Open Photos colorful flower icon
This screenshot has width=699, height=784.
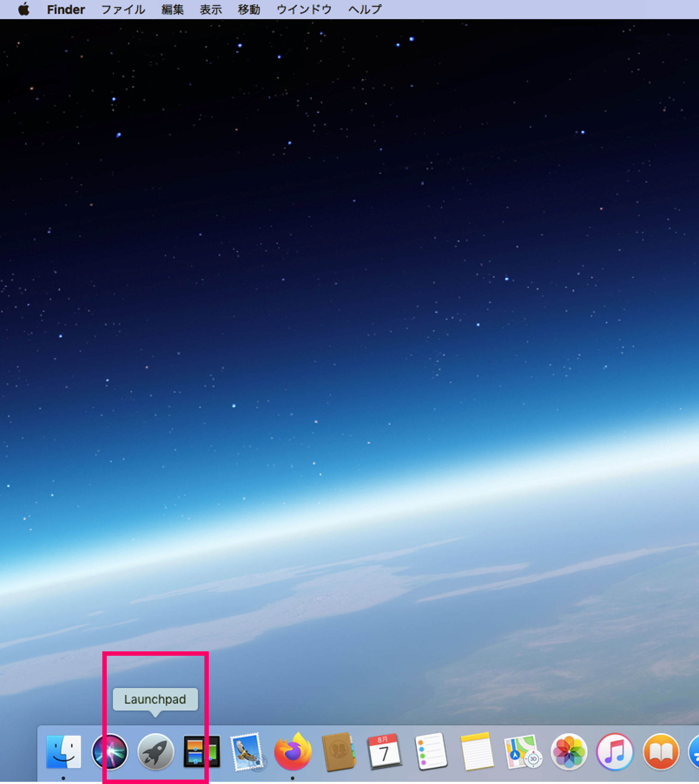click(569, 752)
